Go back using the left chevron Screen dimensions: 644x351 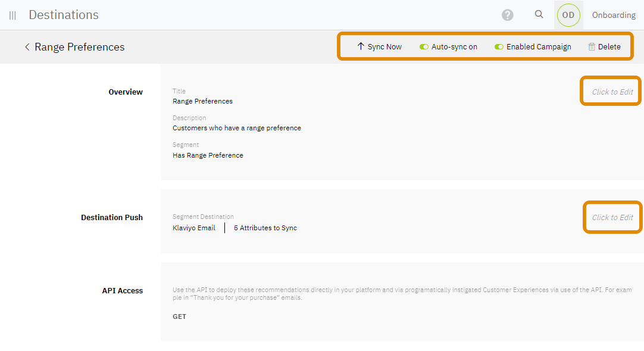point(27,47)
